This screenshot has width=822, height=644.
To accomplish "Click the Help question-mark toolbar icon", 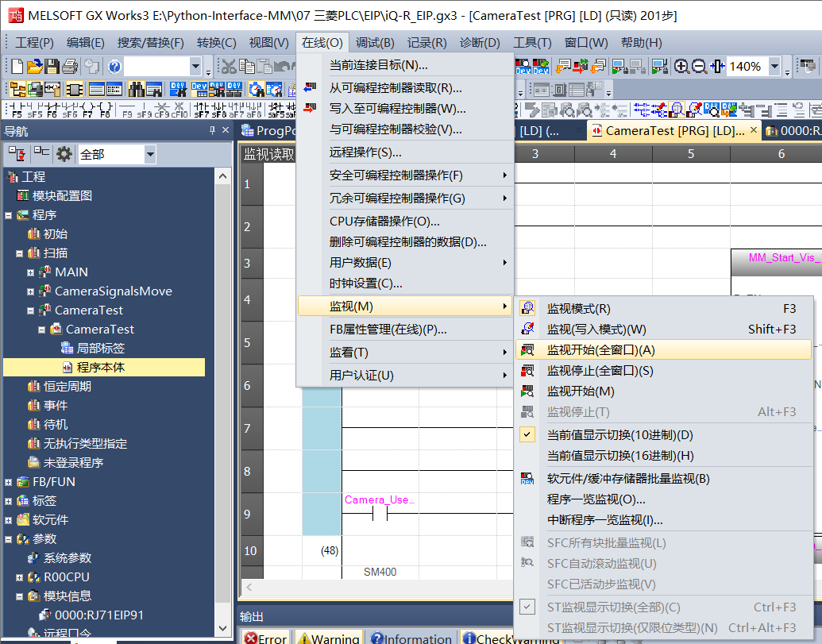I will (x=114, y=67).
